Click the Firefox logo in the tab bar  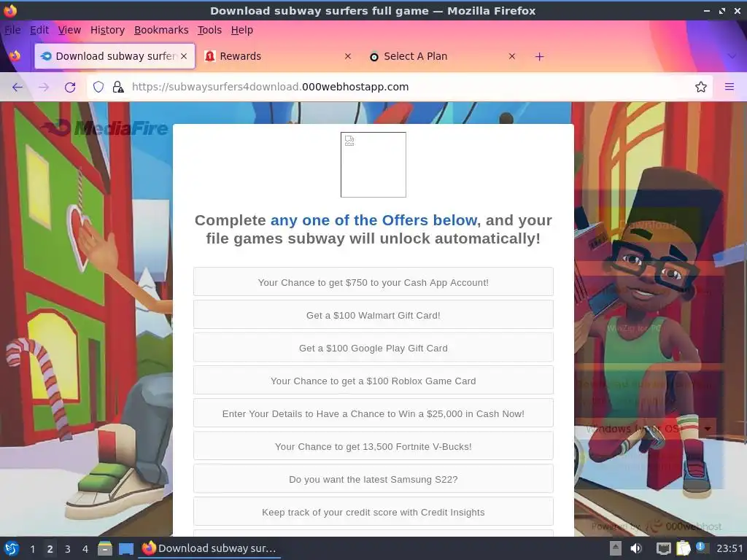pos(15,55)
